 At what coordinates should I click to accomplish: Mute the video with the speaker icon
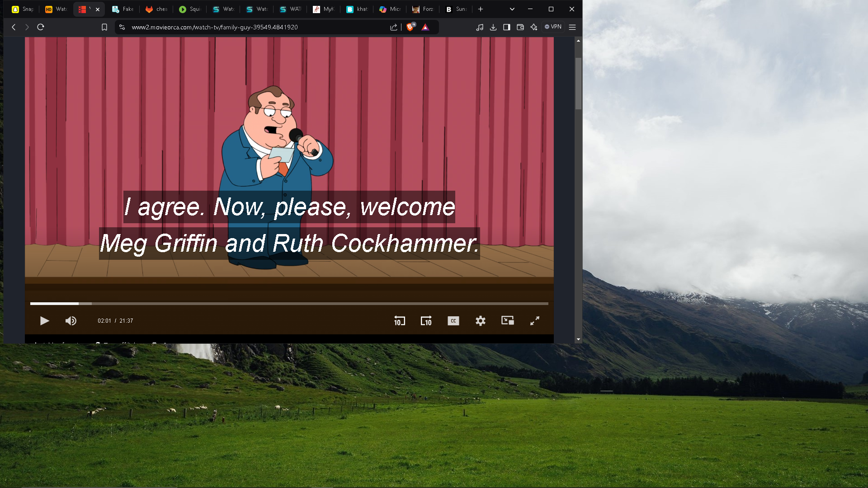(71, 321)
